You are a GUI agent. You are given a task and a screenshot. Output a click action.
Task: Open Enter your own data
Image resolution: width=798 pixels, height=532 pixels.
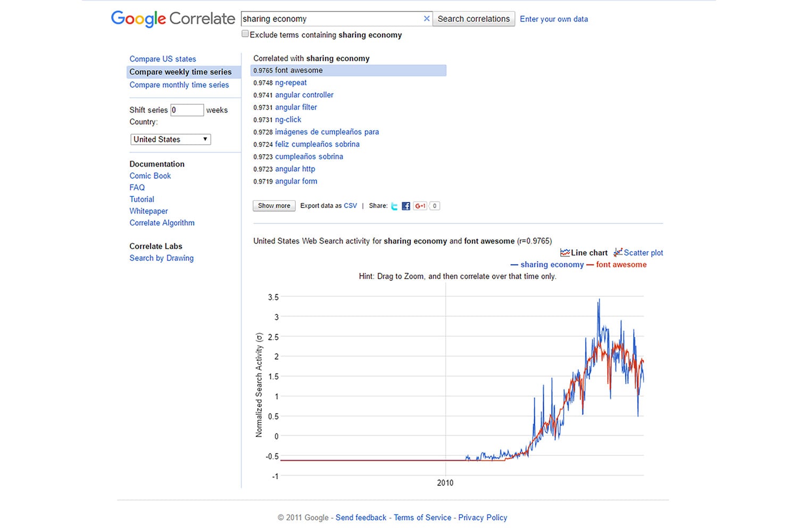click(x=554, y=19)
